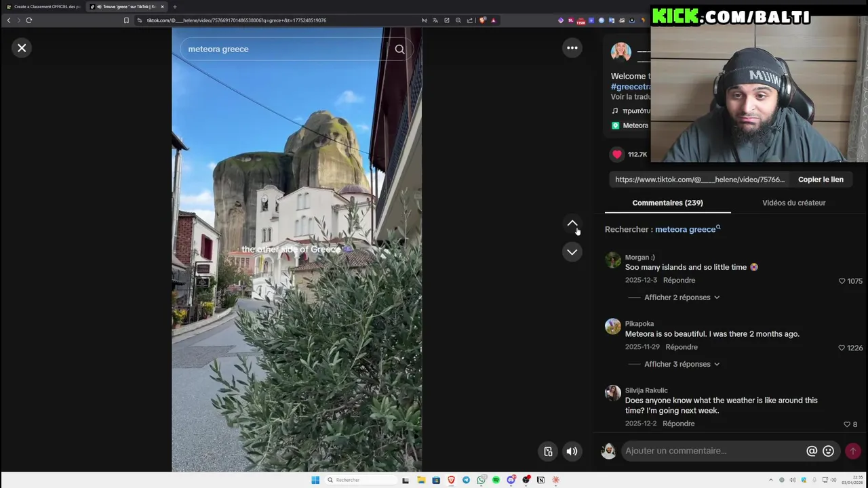The height and width of the screenshot is (488, 868).
Task: Click the Ajouter un commentaire input field
Action: pyautogui.click(x=712, y=451)
